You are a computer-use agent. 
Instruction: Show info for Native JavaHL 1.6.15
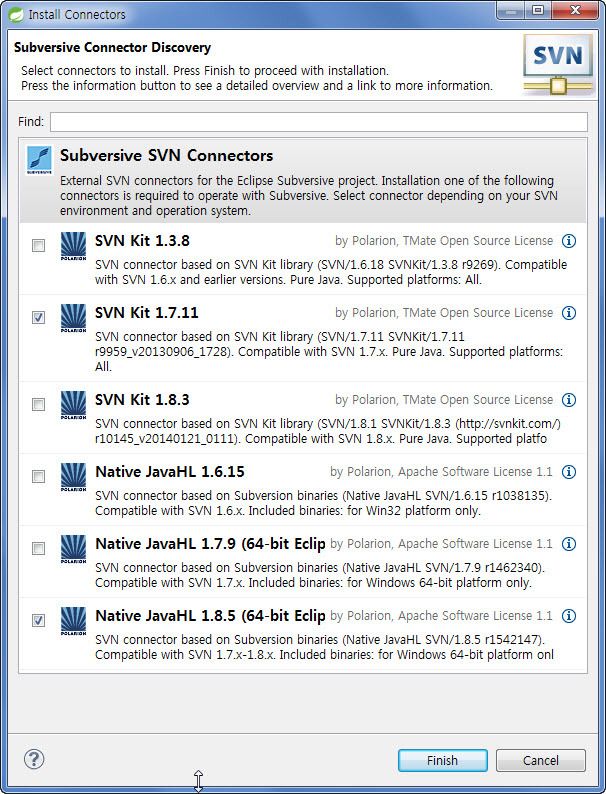(x=569, y=472)
